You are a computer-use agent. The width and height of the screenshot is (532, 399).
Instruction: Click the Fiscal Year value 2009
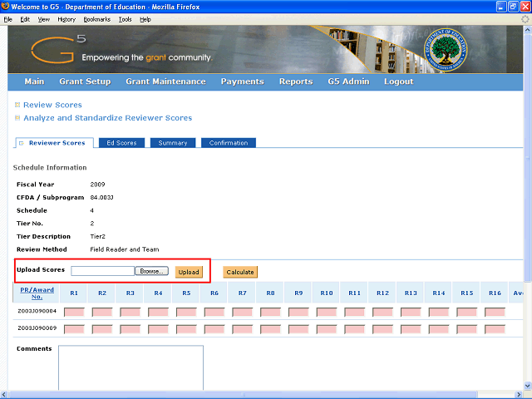98,185
